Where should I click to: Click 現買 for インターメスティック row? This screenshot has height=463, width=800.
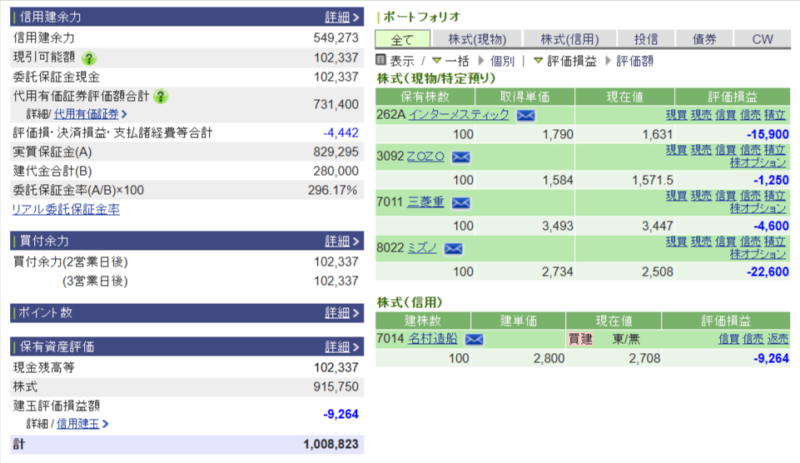pos(676,115)
